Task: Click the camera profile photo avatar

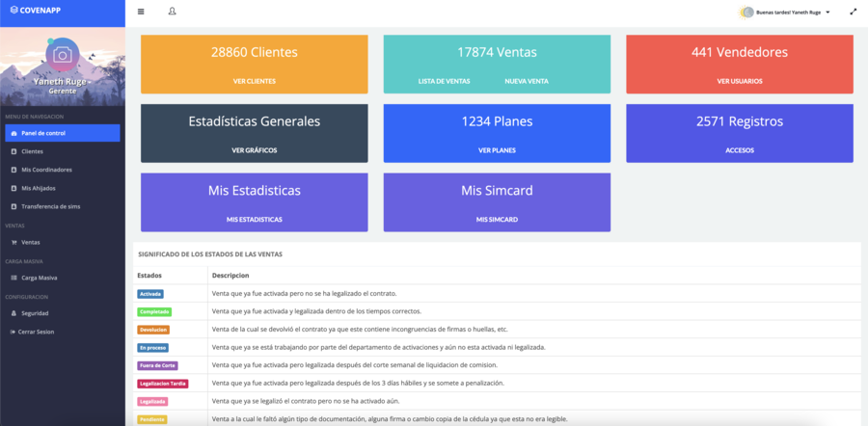Action: click(63, 54)
